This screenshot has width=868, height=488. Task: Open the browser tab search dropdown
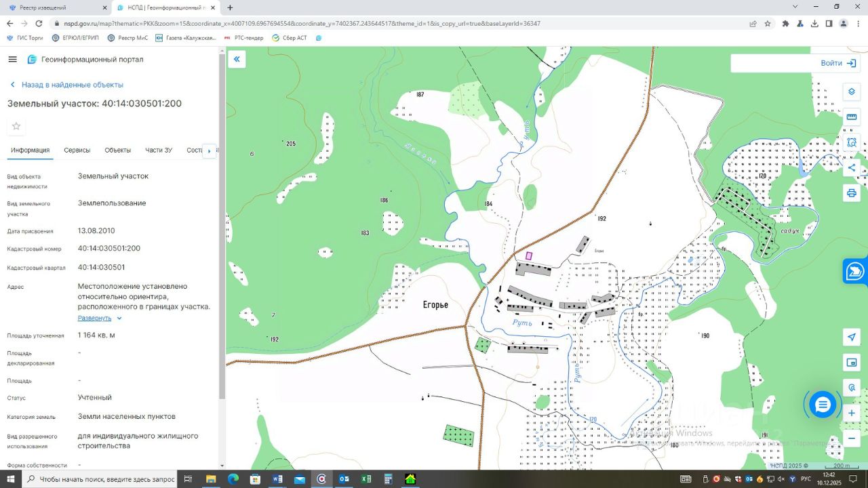pyautogui.click(x=795, y=7)
